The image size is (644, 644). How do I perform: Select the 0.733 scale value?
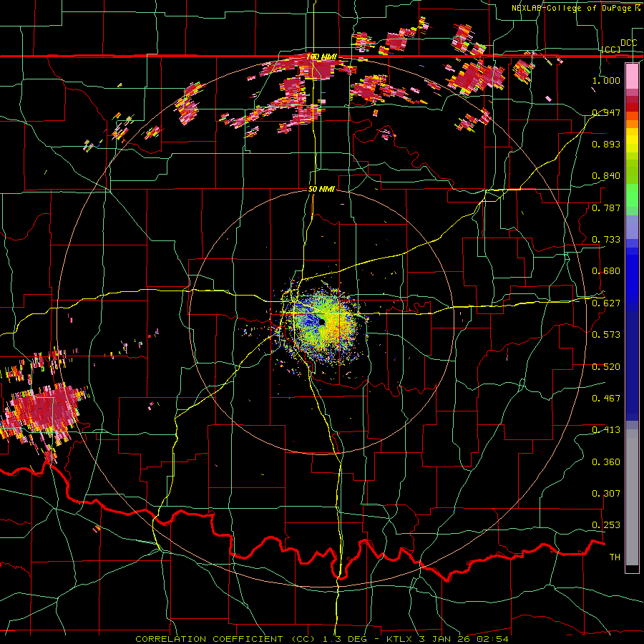point(606,239)
